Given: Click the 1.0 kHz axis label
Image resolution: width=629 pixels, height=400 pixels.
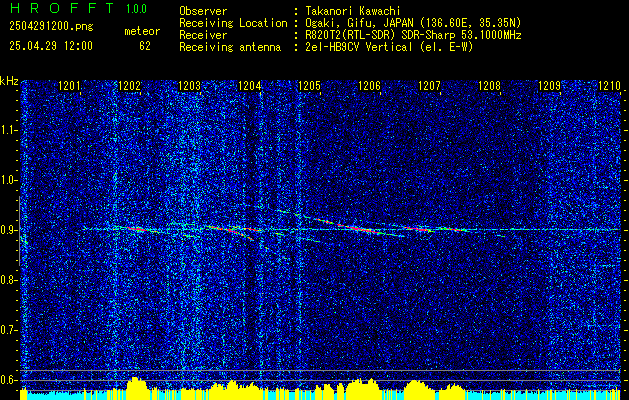Looking at the screenshot, I should pyautogui.click(x=8, y=181).
